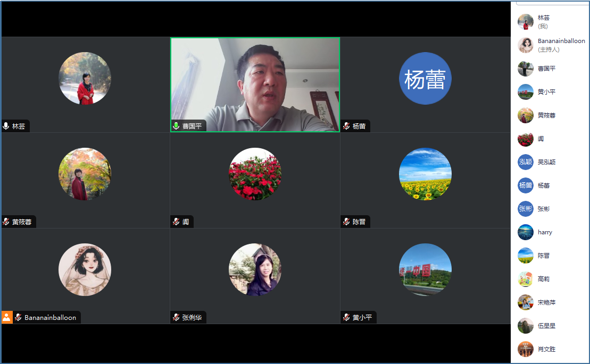Viewport: 590px width, 364px height.
Task: Click the blue 杨蕾 avatar in the video grid
Action: tap(425, 79)
